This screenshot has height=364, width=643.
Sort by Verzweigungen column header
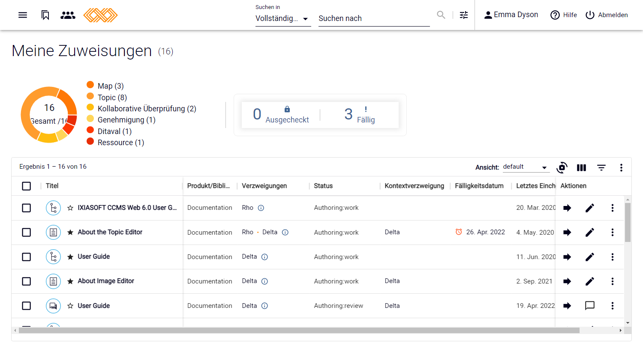click(264, 186)
